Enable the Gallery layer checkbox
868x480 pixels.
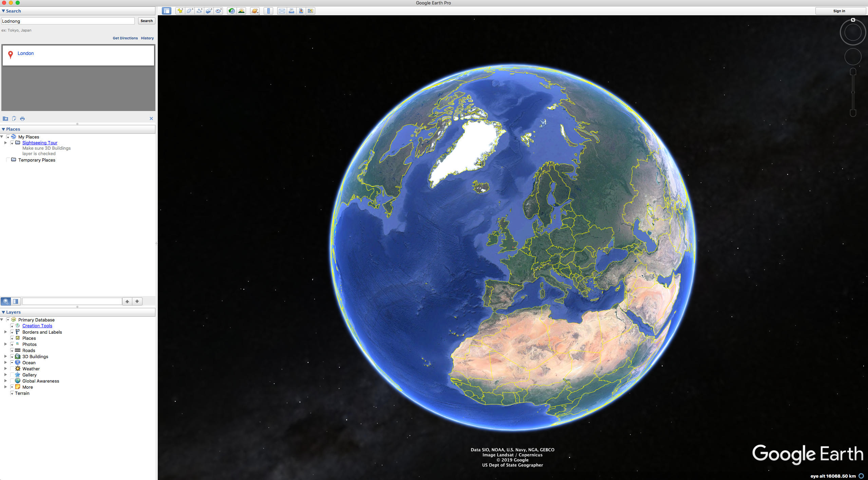pyautogui.click(x=12, y=375)
